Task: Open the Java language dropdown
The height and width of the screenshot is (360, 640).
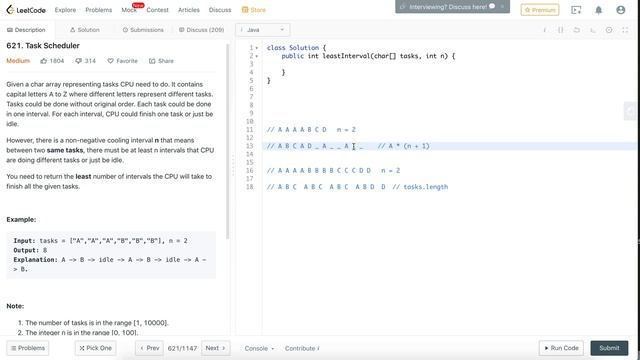Action: [262, 30]
